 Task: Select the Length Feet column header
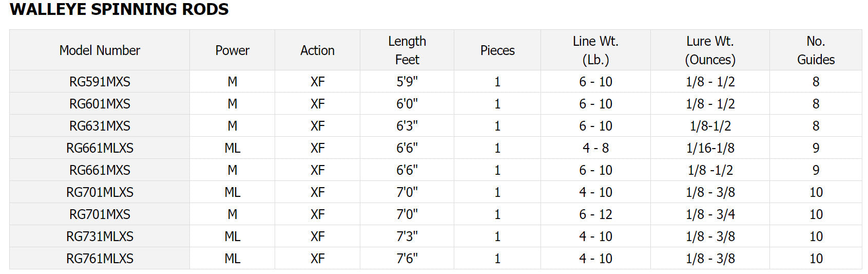click(407, 50)
